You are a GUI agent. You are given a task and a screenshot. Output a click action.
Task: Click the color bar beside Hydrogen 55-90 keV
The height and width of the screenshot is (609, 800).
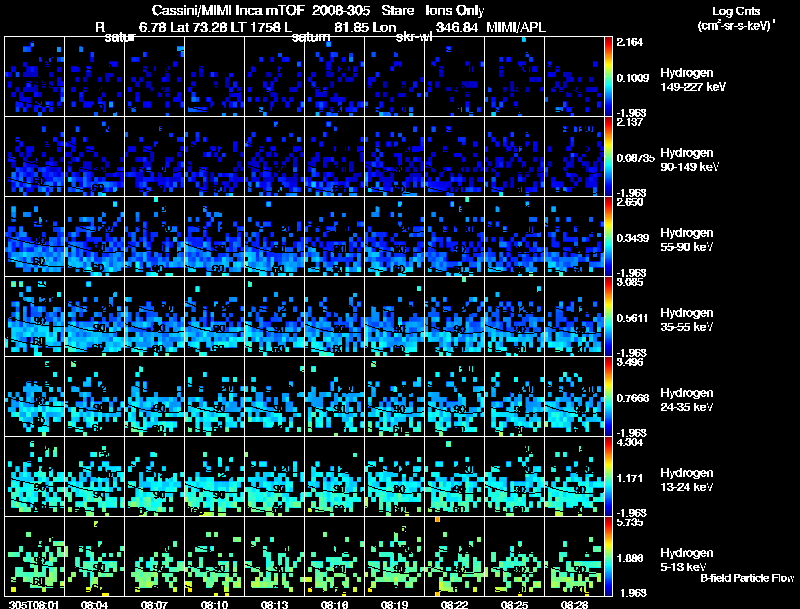[610, 237]
